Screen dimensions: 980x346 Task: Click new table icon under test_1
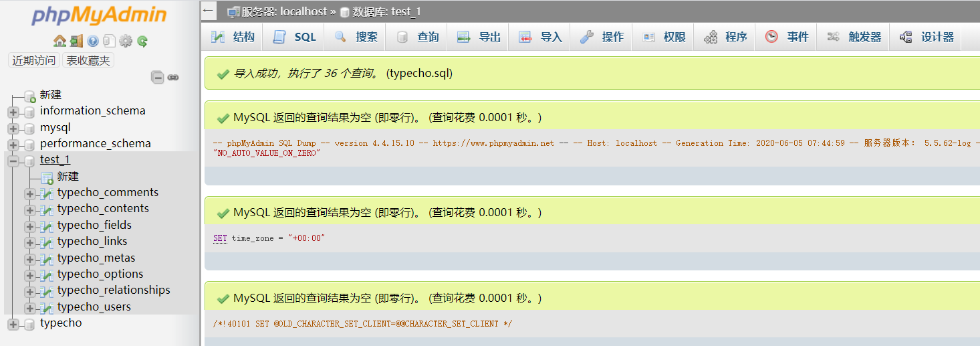pos(47,177)
